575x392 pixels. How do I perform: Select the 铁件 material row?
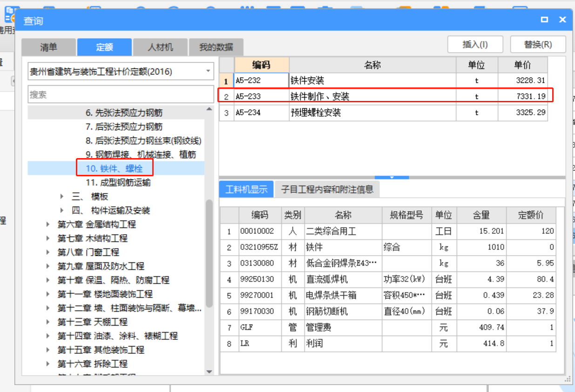[x=388, y=247]
